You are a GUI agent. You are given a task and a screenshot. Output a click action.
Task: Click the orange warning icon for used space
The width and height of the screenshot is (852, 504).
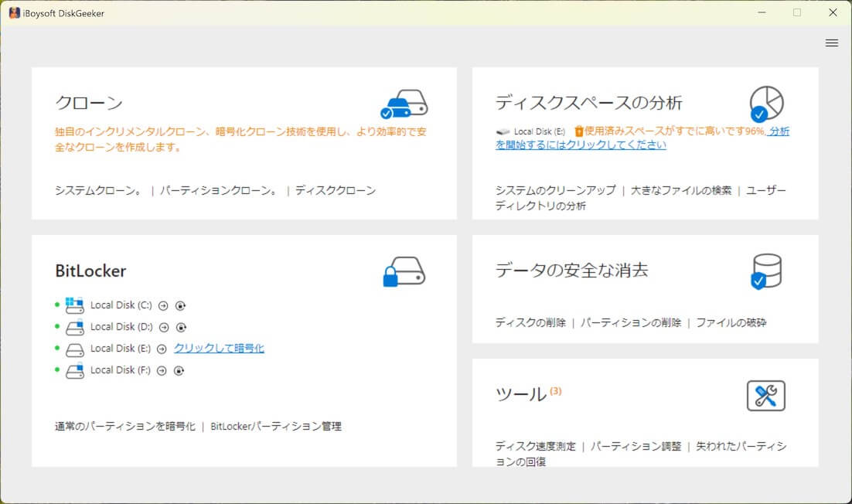(578, 131)
